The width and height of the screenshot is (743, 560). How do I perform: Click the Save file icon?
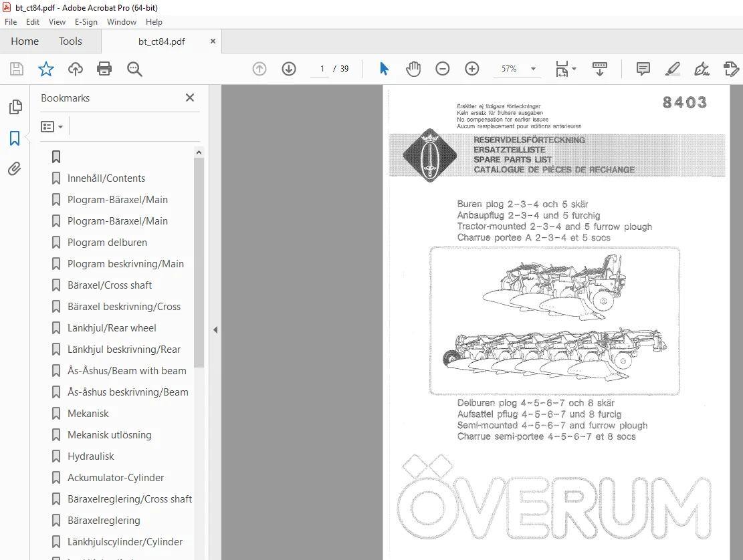tap(17, 69)
